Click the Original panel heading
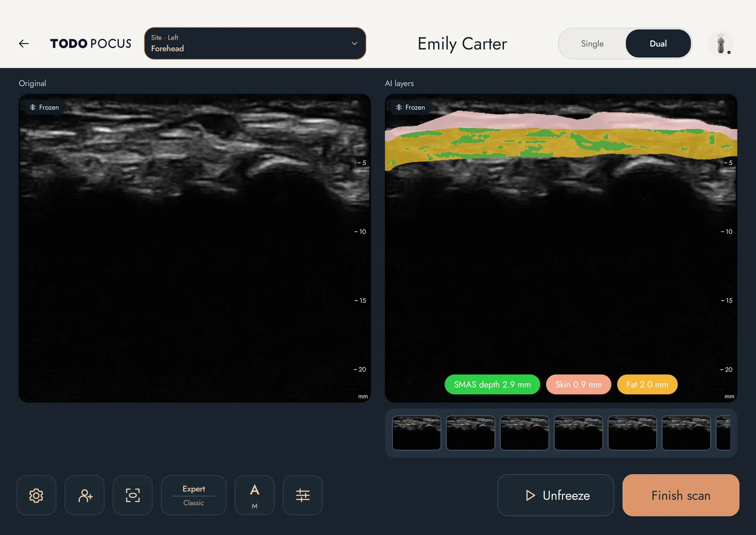Image resolution: width=756 pixels, height=535 pixels. click(x=33, y=83)
